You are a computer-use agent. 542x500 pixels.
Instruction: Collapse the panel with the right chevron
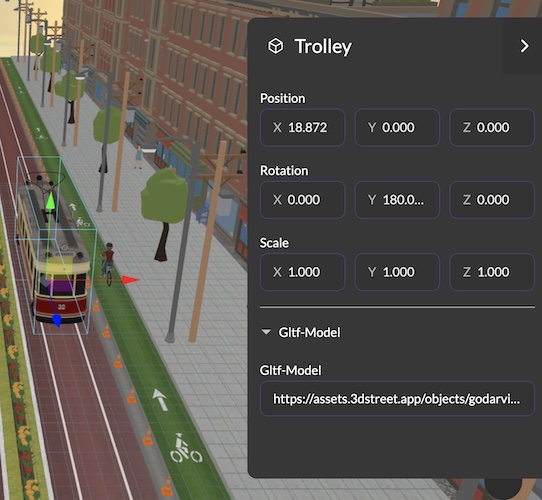[524, 46]
